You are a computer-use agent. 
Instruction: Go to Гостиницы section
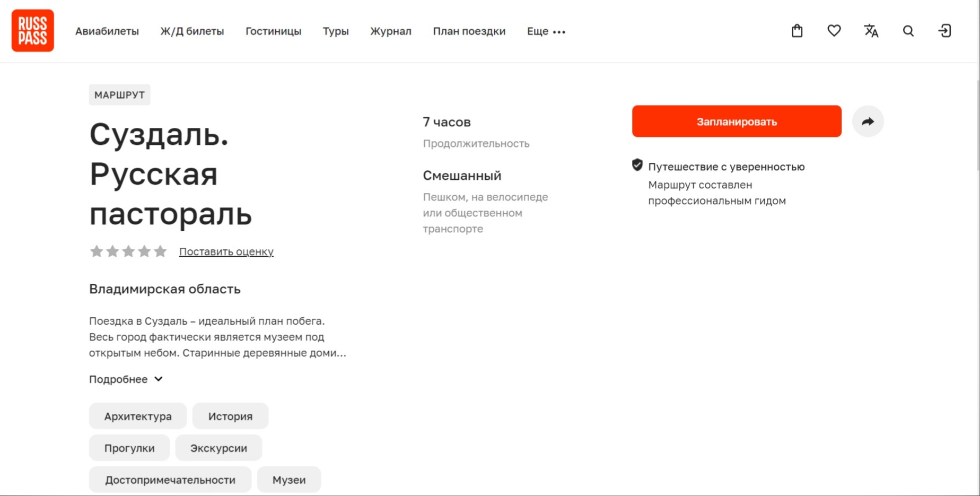pyautogui.click(x=273, y=31)
